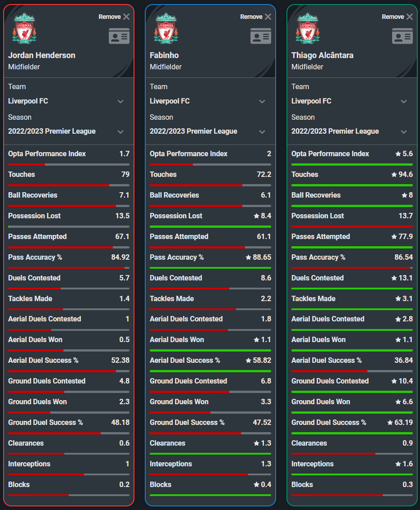Click Henderson's Clearances label

pos(26,443)
